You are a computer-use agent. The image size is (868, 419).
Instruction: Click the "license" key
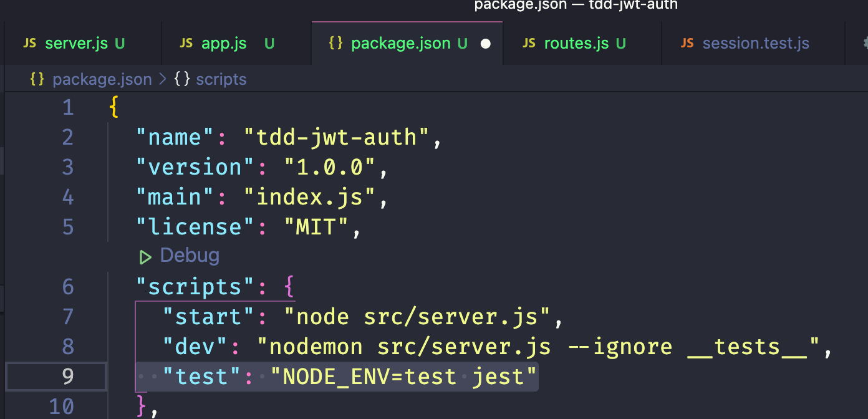[195, 227]
